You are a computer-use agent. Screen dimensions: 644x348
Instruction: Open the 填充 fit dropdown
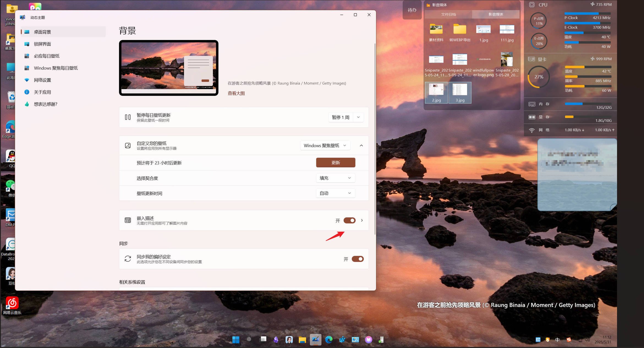[335, 178]
